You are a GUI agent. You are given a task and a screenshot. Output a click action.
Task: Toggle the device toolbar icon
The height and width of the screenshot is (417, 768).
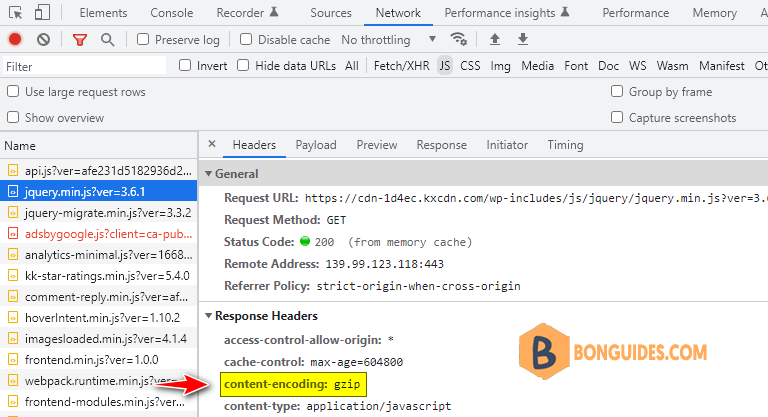(x=42, y=12)
